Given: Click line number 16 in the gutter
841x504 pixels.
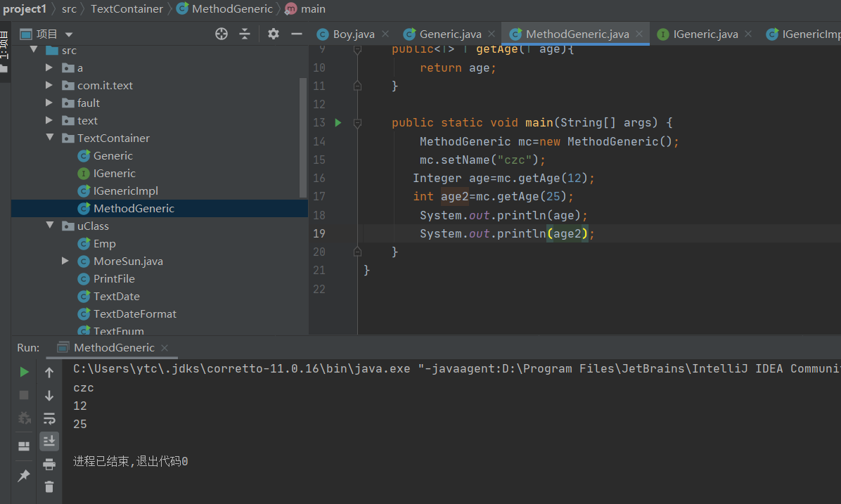Looking at the screenshot, I should point(319,178).
